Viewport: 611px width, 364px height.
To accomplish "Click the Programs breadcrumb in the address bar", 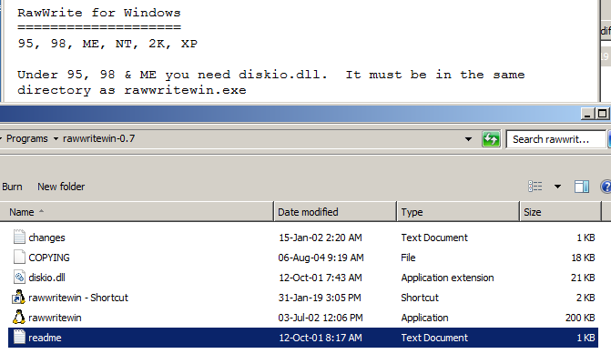I will (x=27, y=138).
